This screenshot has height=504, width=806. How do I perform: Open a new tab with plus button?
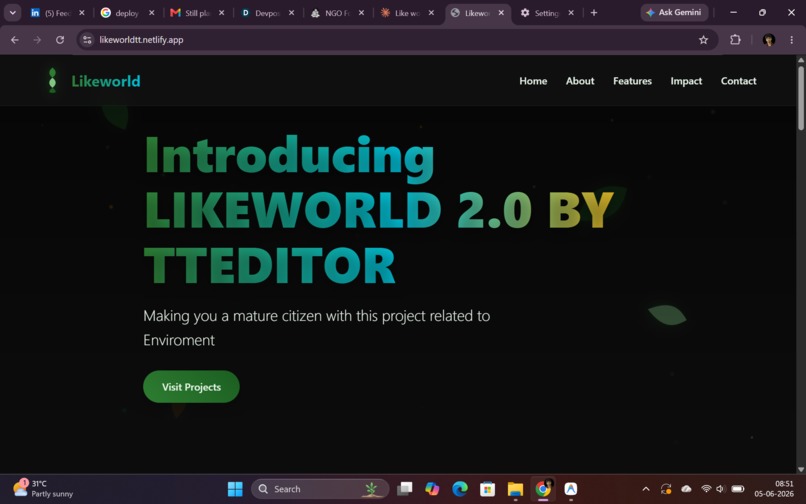coord(594,12)
